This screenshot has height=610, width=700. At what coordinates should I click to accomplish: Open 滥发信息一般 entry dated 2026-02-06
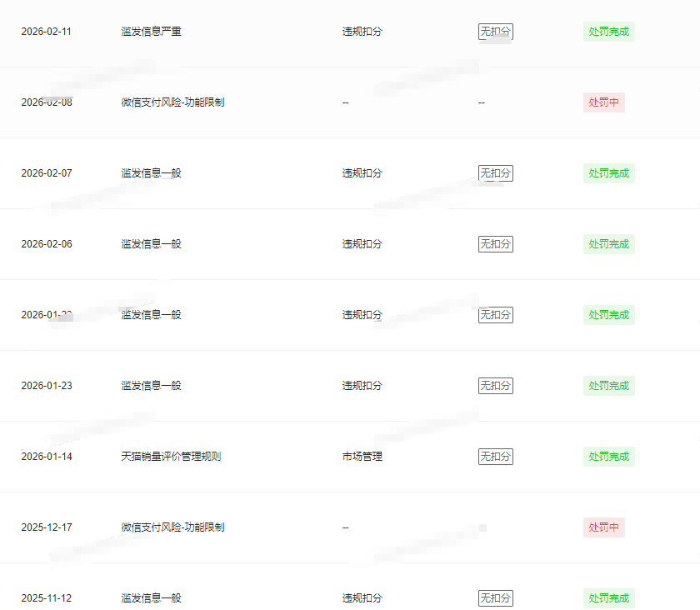click(151, 244)
